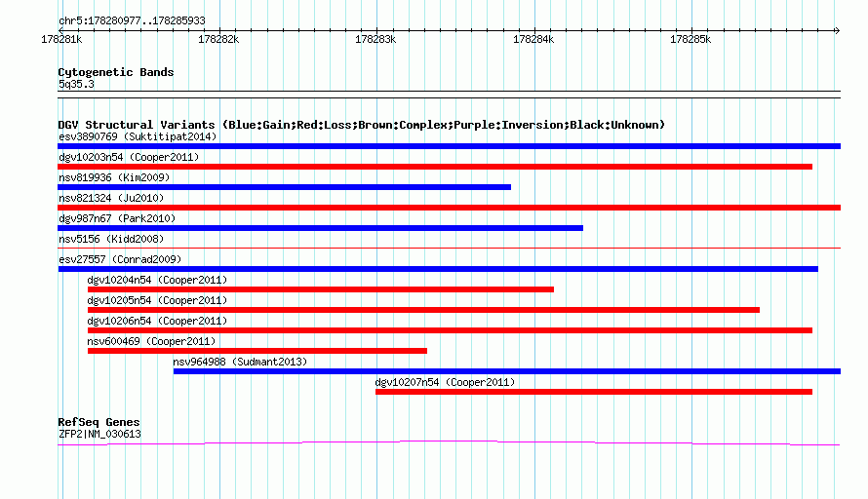Select the red nsv600469 loss bar
868x499 pixels.
[x=256, y=351]
